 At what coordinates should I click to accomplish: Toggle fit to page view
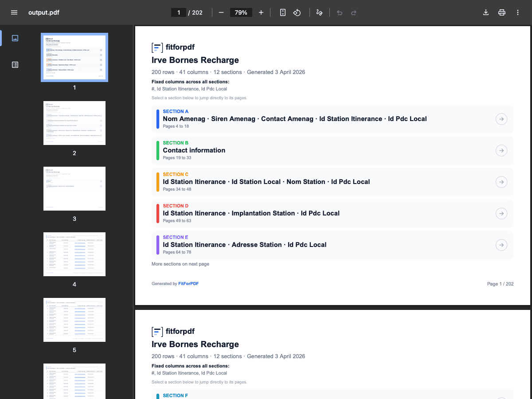[283, 12]
